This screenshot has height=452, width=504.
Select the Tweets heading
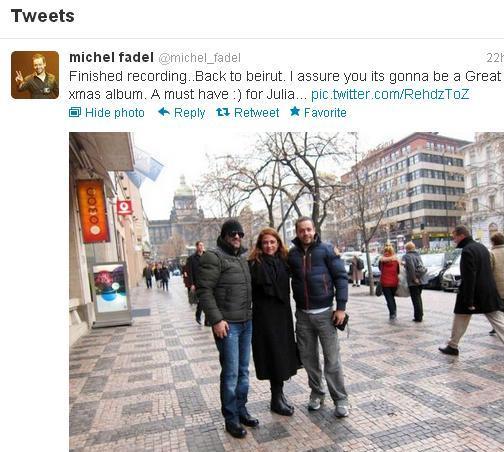[x=43, y=16]
